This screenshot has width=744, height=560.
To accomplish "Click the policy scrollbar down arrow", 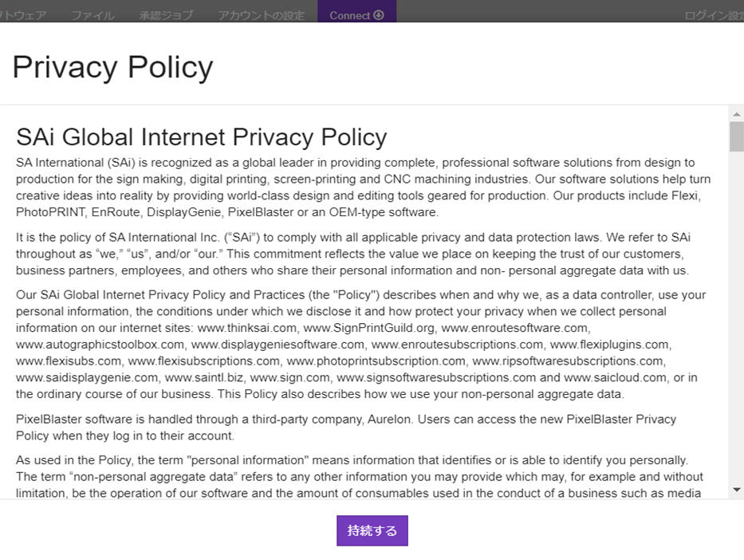I will [737, 489].
